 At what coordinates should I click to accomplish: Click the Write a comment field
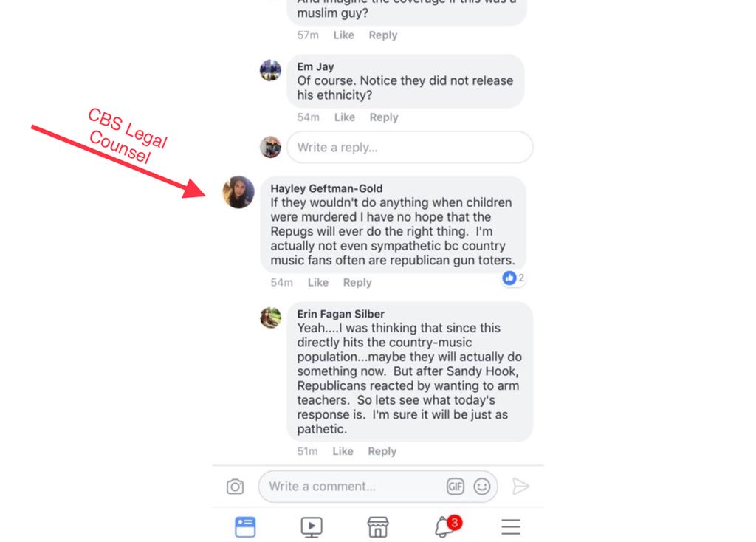click(377, 487)
